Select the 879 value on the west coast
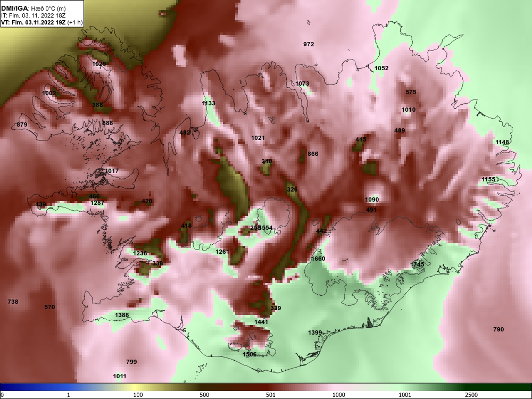This screenshot has width=532, height=399. [x=22, y=124]
